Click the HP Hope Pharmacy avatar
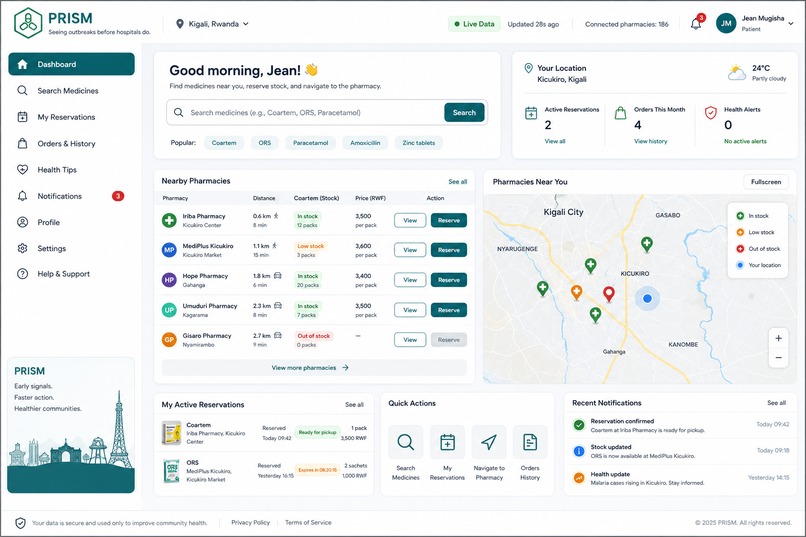Screen dimensions: 806x537 click(x=169, y=280)
